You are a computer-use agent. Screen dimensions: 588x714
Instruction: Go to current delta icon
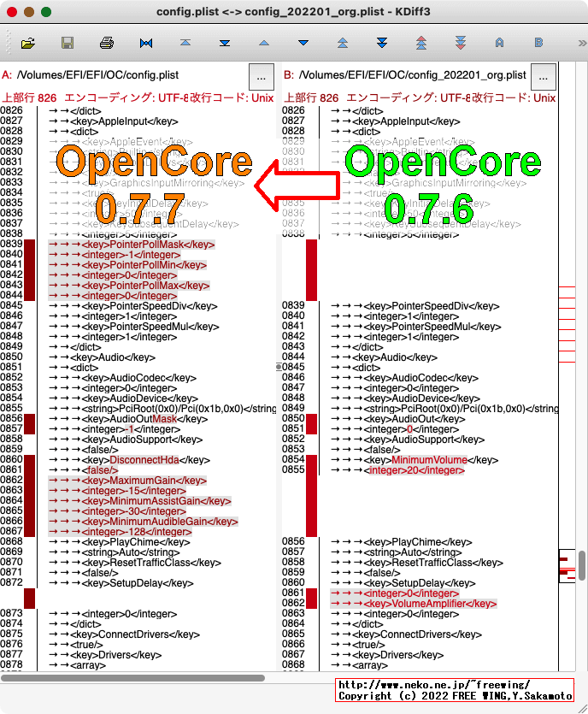tap(146, 44)
